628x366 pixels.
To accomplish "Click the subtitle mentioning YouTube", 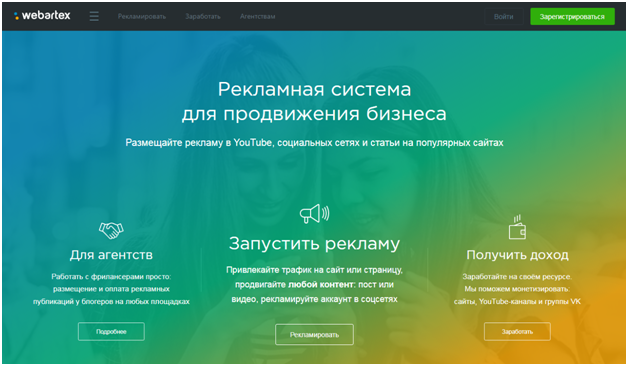I will coord(314,143).
